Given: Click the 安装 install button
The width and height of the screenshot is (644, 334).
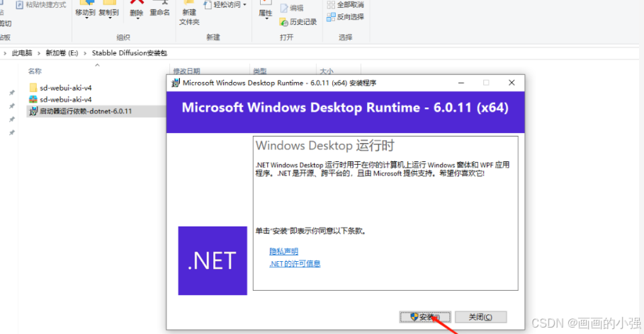Looking at the screenshot, I should click(425, 317).
